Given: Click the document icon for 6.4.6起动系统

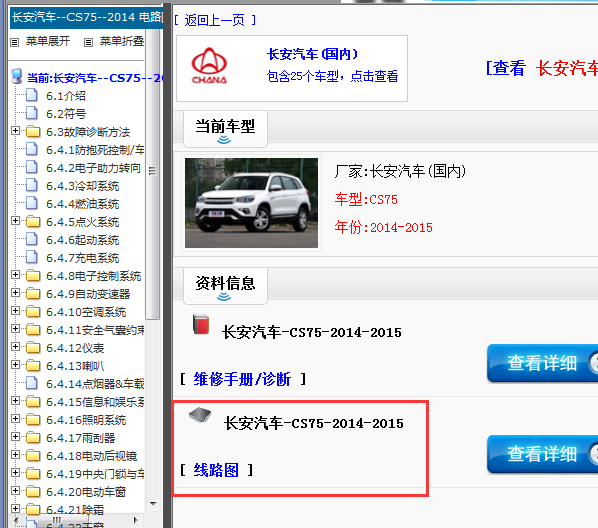Looking at the screenshot, I should [32, 239].
